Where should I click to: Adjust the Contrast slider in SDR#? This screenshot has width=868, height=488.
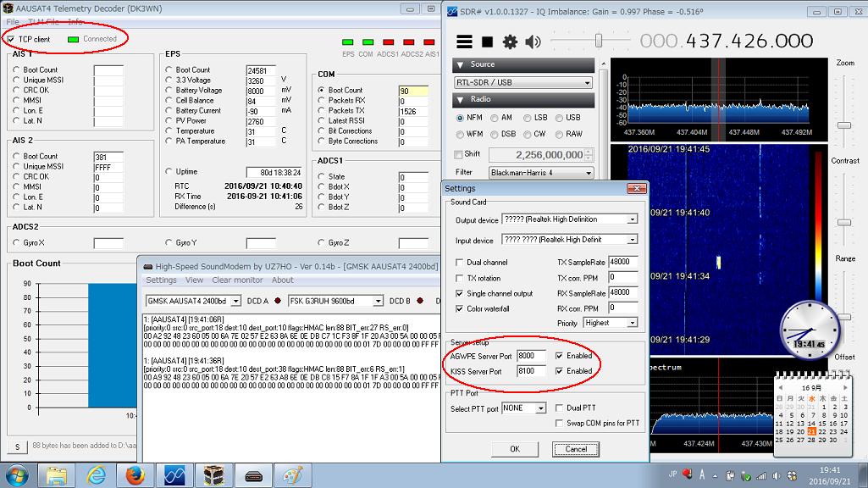(x=843, y=222)
